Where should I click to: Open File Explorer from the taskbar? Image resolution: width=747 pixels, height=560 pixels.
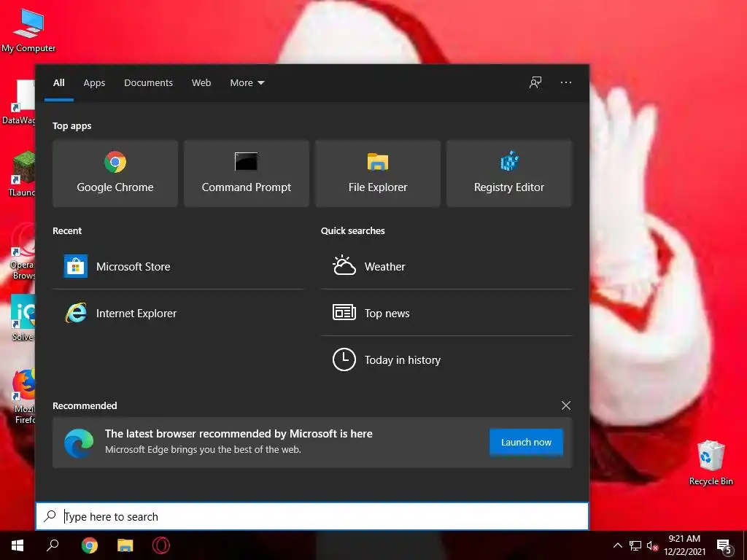[125, 545]
